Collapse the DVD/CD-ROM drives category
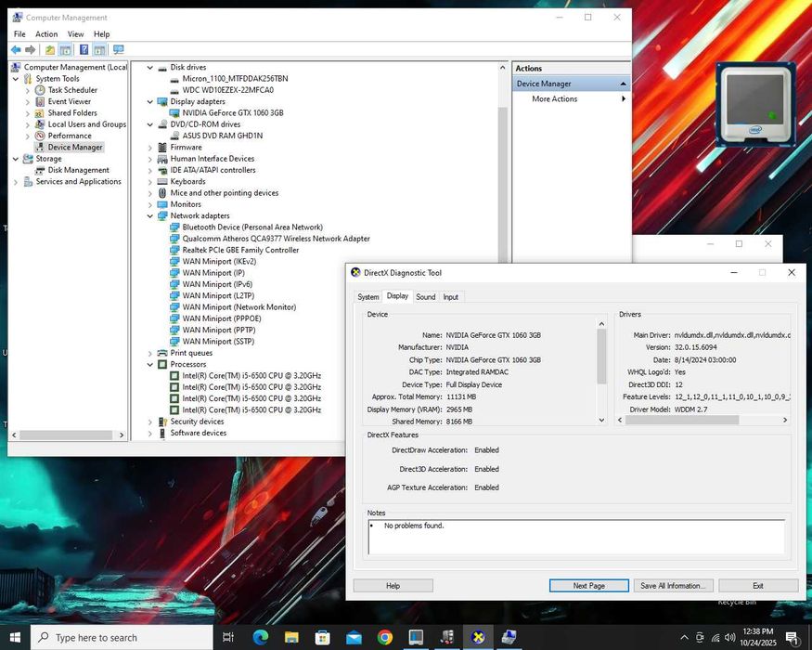 pos(149,124)
